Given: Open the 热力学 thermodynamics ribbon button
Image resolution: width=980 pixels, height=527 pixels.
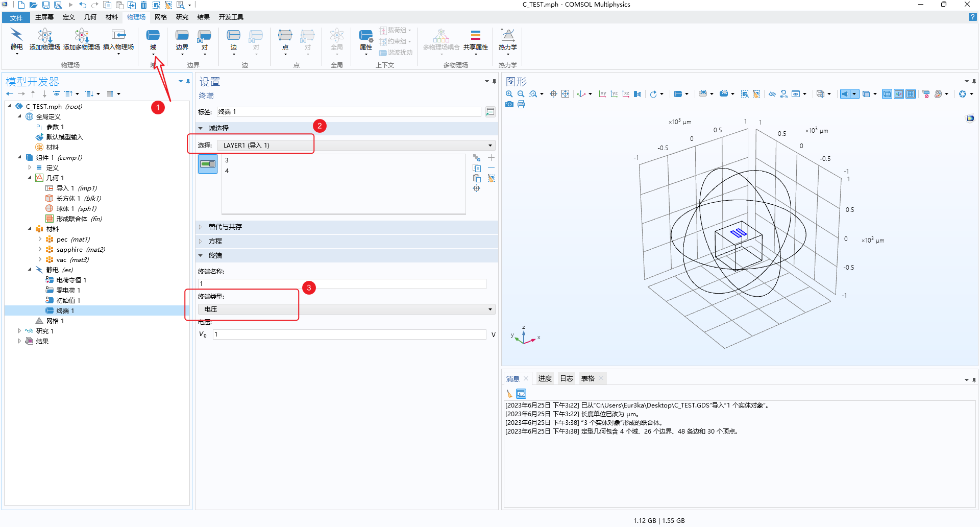Looking at the screenshot, I should [507, 41].
